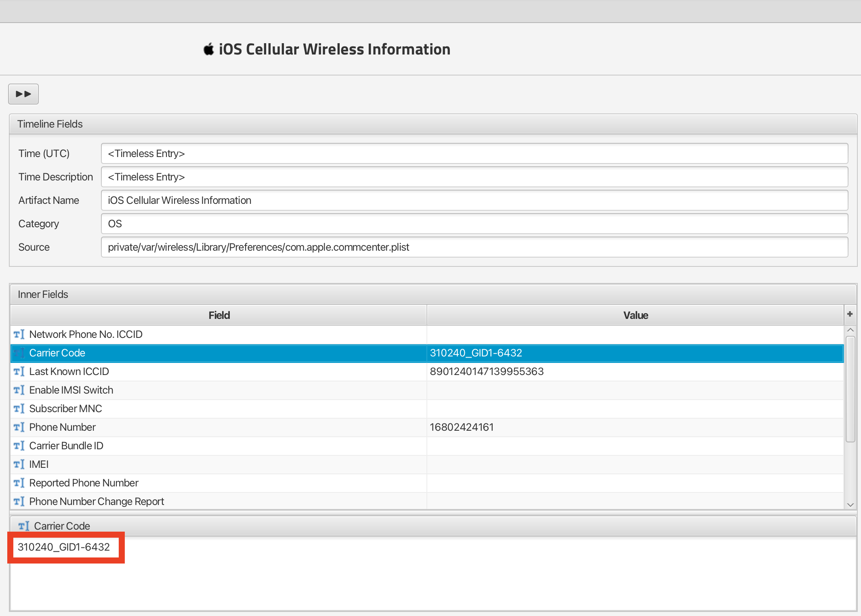The image size is (861, 616).
Task: Click the Timeline Fields section header
Action: pos(433,124)
